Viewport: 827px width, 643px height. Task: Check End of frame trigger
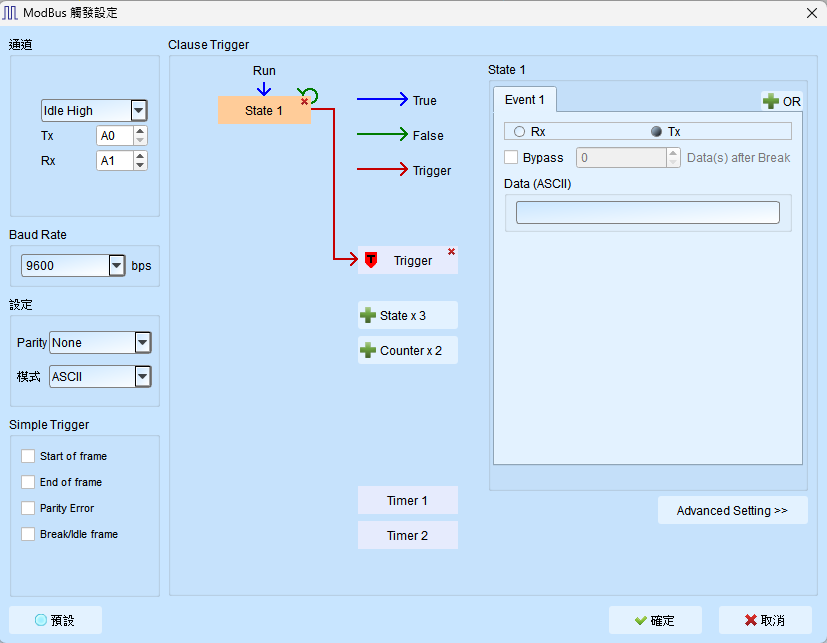(28, 482)
